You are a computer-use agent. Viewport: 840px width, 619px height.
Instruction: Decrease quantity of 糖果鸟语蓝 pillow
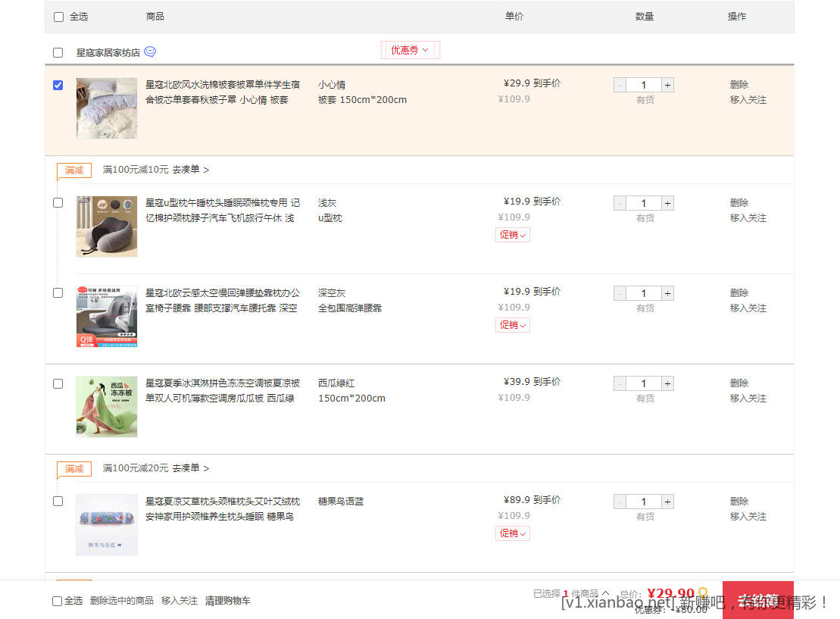pyautogui.click(x=620, y=502)
